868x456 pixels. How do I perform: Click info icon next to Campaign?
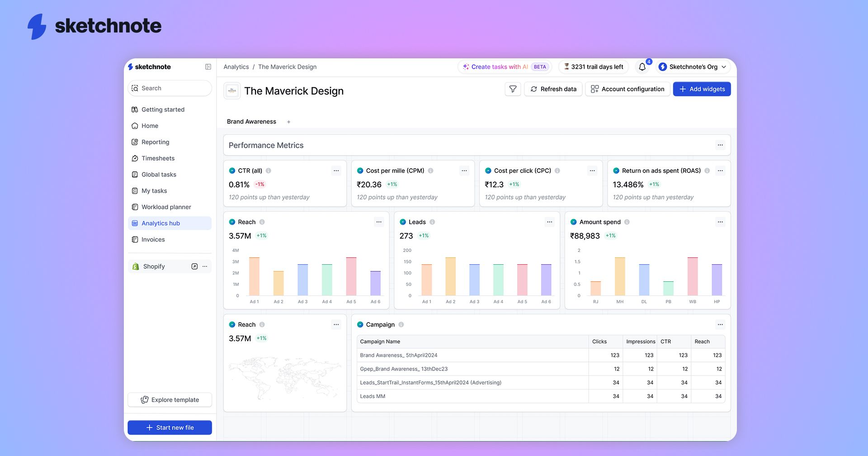click(x=401, y=325)
